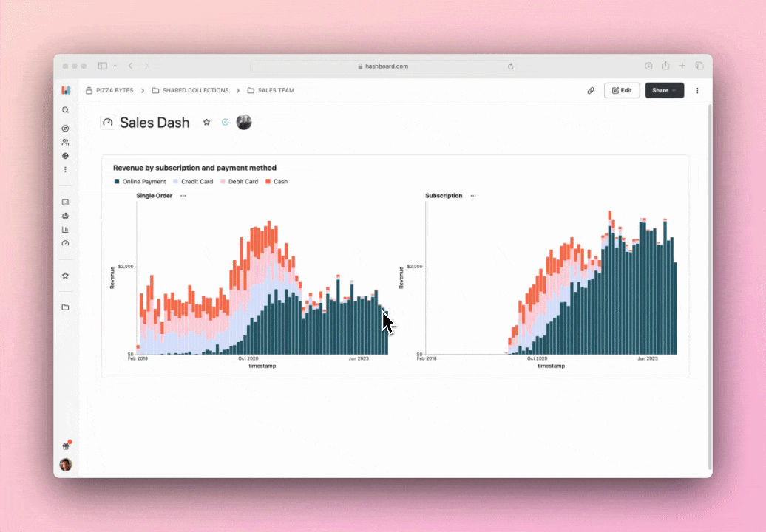
Task: Open Single Order chart ellipsis menu
Action: pyautogui.click(x=183, y=196)
